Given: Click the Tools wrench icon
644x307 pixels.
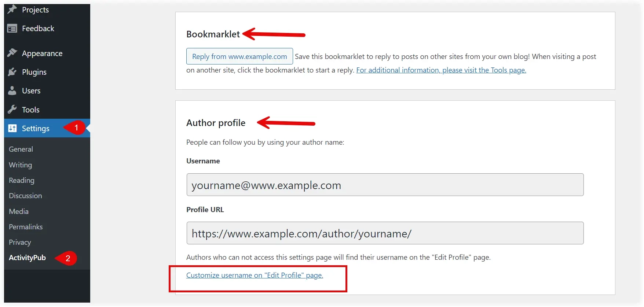Looking at the screenshot, I should pyautogui.click(x=12, y=110).
